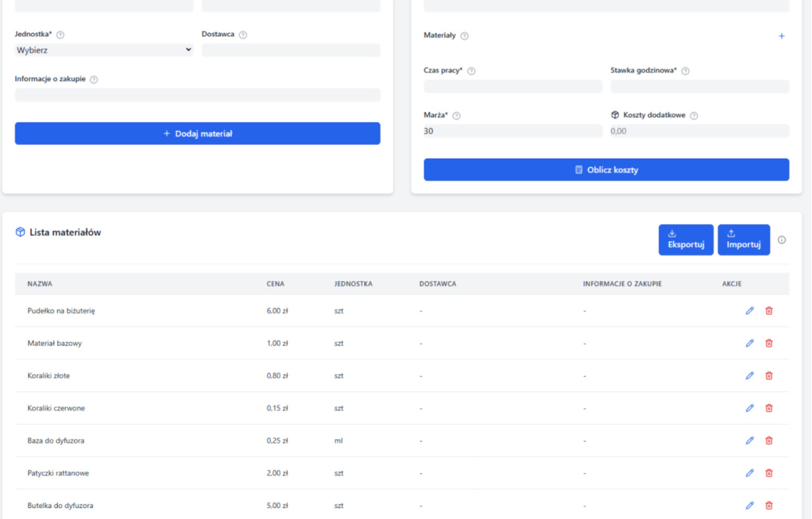
Task: Delete the Materiał bazowy row
Action: [769, 343]
